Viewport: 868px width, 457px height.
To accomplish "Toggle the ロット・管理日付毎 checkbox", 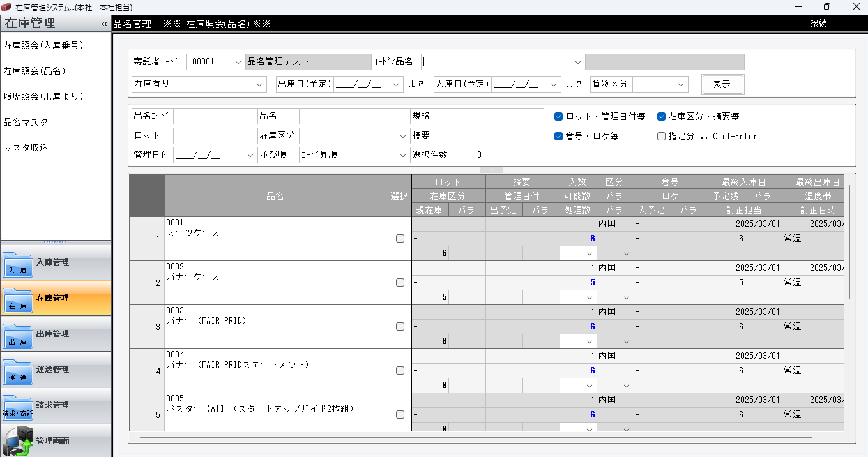I will [558, 117].
